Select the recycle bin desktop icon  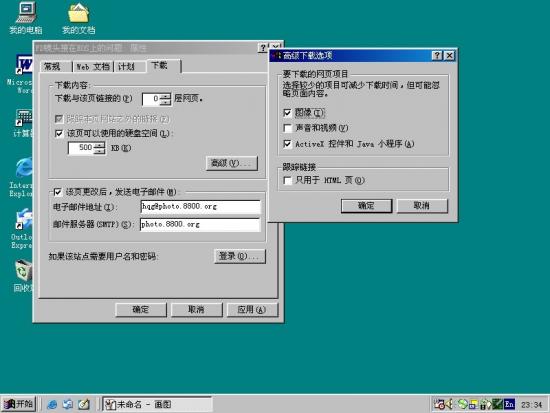(x=23, y=276)
